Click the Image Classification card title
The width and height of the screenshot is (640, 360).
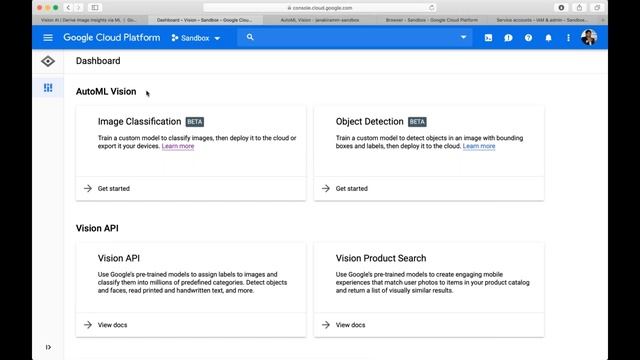(139, 122)
